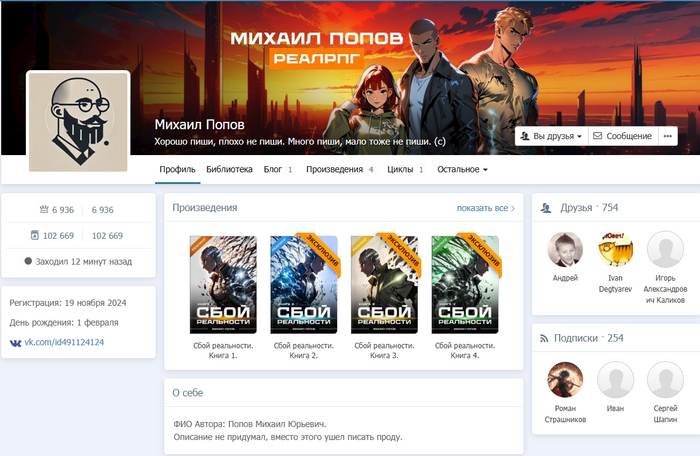The height and width of the screenshot is (456, 700).
Task: Click the envelope icon in Сообщение button
Action: [597, 136]
